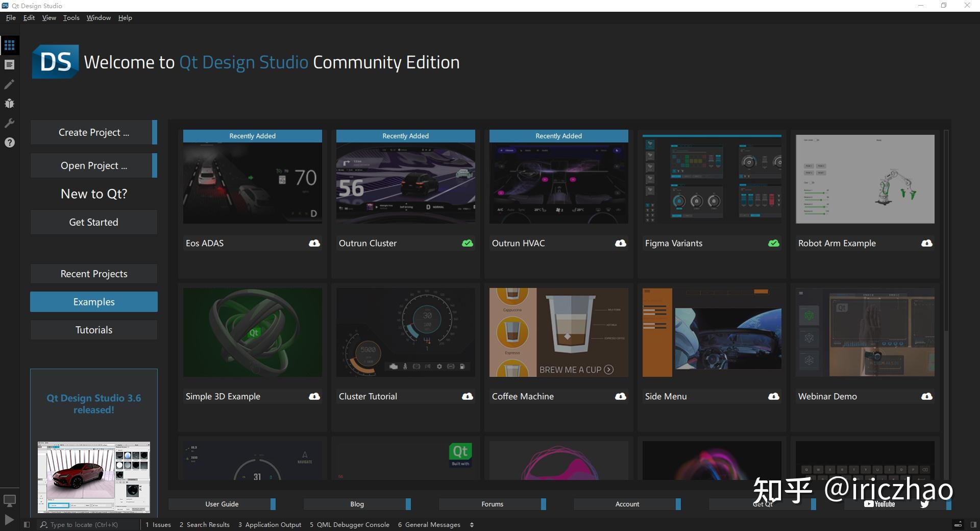
Task: Open the YouTube link icon
Action: [879, 504]
